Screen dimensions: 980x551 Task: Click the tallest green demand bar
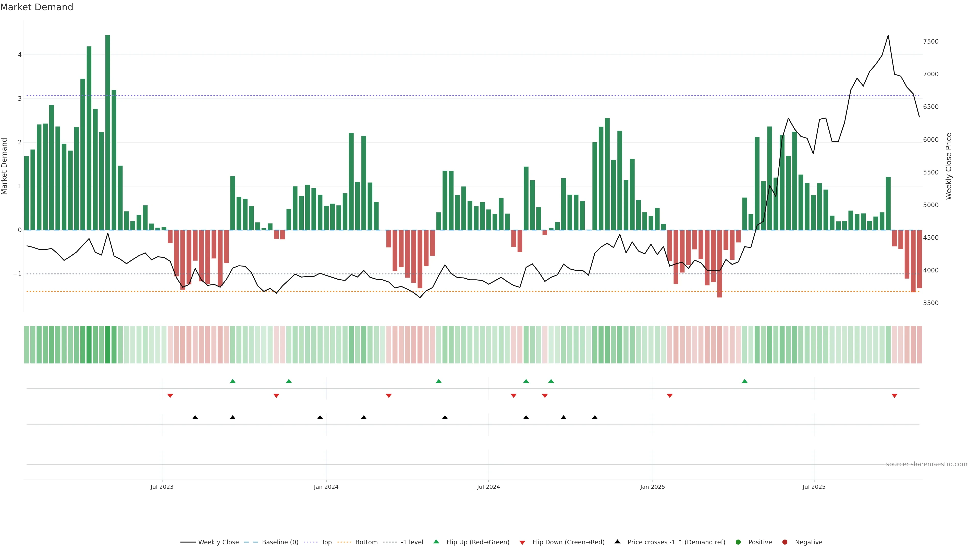pyautogui.click(x=108, y=133)
